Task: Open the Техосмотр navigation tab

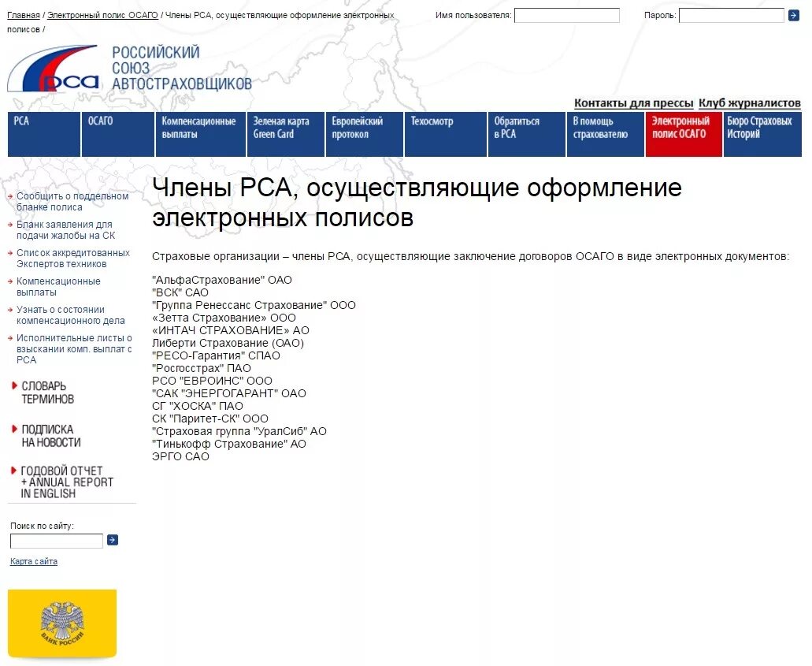Action: 446,134
